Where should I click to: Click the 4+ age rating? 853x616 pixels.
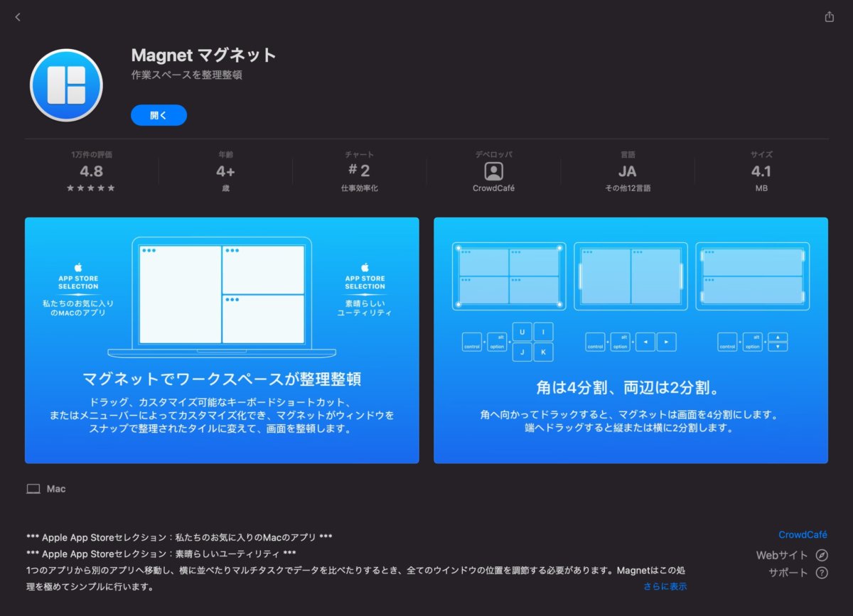(x=225, y=171)
